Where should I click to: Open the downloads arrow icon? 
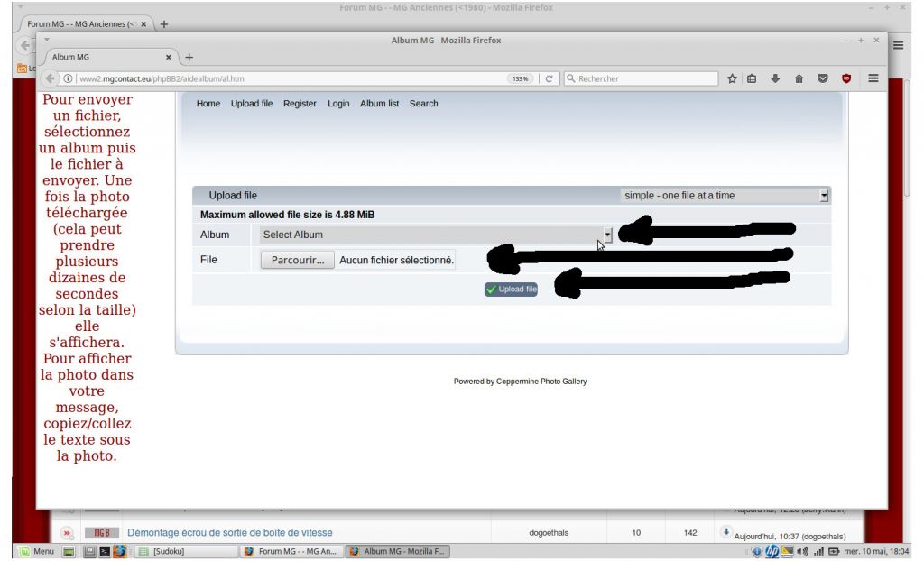[775, 78]
